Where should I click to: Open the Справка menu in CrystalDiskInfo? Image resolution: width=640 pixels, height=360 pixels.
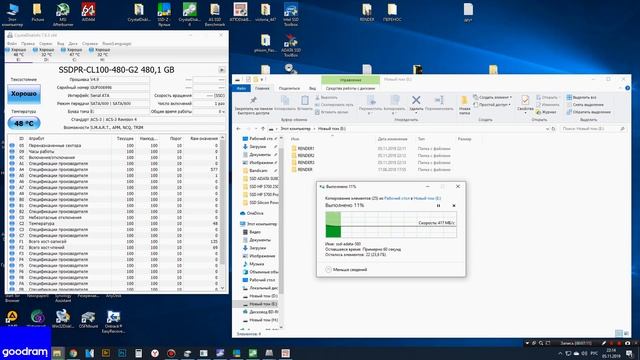pos(90,43)
